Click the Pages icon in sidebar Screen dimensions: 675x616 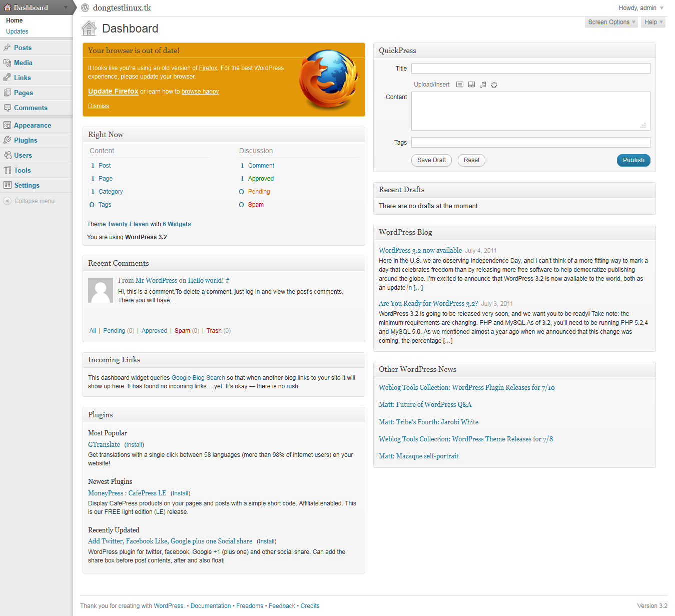7,93
